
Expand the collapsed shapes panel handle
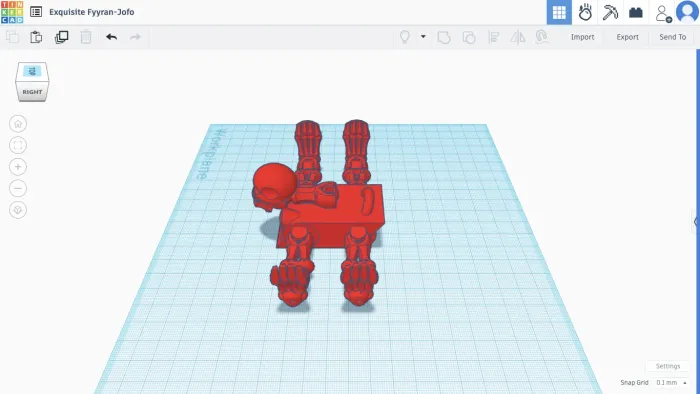[x=696, y=221]
